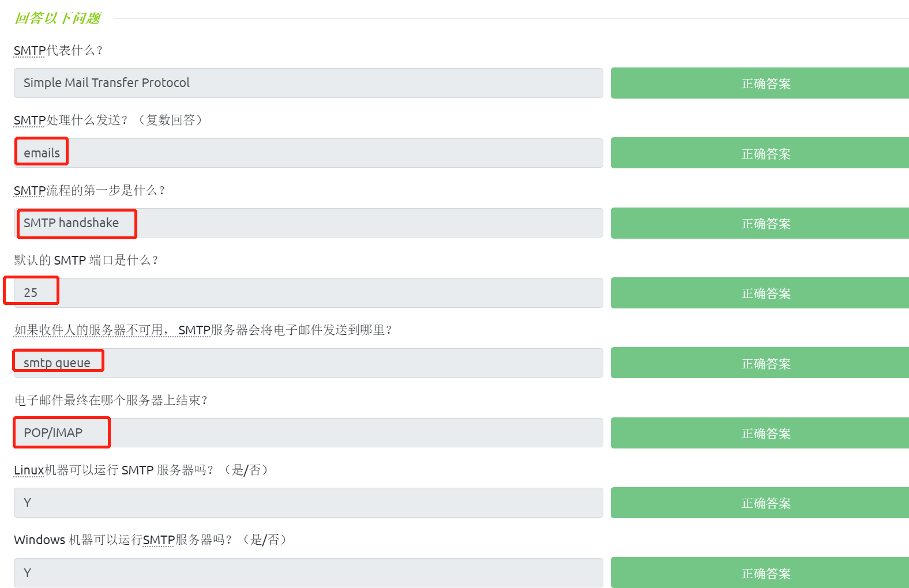Click the underlined Linux abbreviation text

(x=29, y=470)
